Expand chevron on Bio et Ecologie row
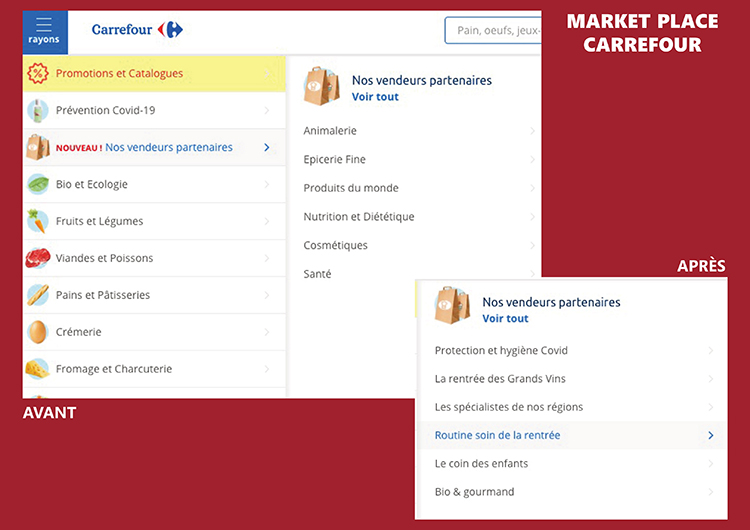This screenshot has height=530, width=750. (x=267, y=184)
